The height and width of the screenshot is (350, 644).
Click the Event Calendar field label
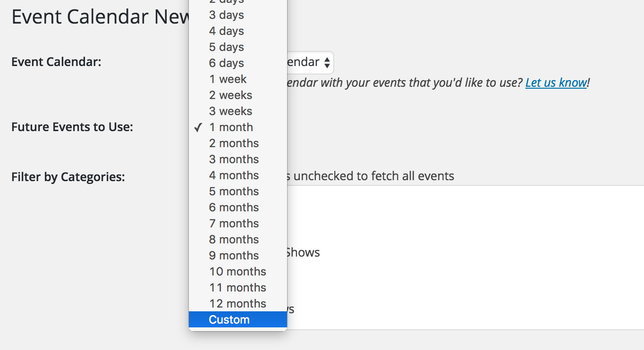[56, 62]
